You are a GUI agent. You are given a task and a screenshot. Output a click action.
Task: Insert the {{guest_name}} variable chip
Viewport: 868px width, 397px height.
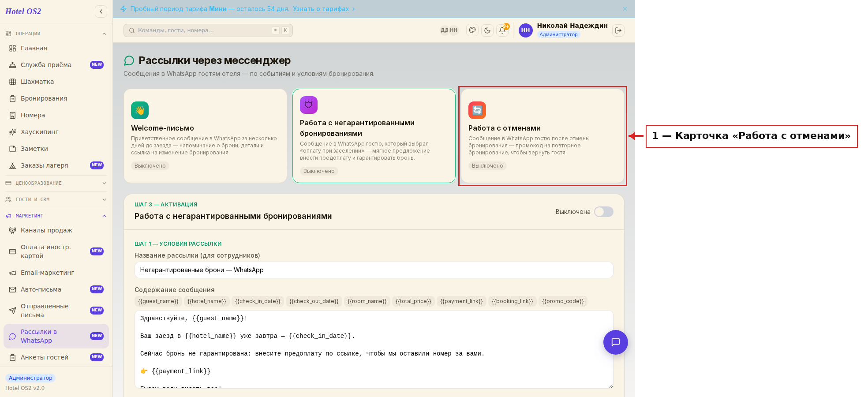[x=158, y=301]
